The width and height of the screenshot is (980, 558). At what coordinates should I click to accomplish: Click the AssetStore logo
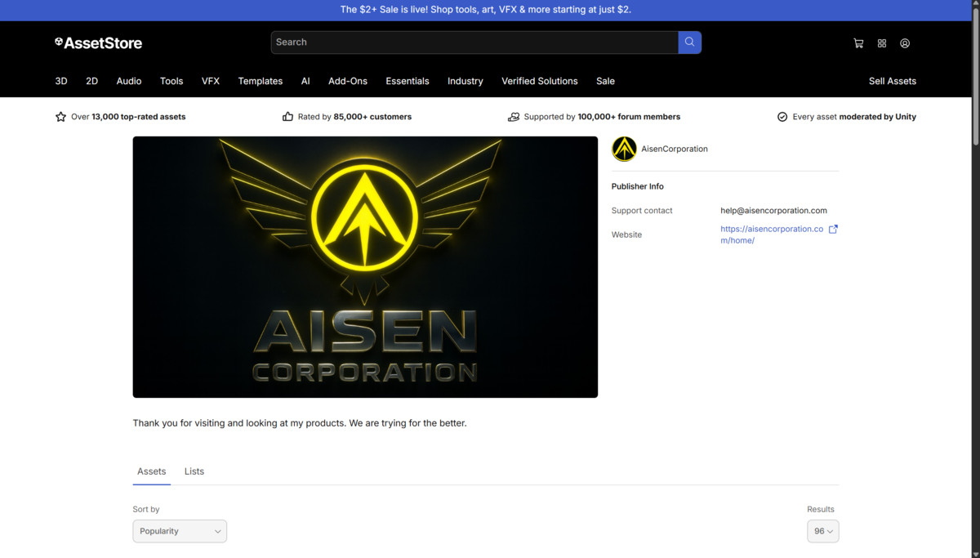pyautogui.click(x=98, y=42)
